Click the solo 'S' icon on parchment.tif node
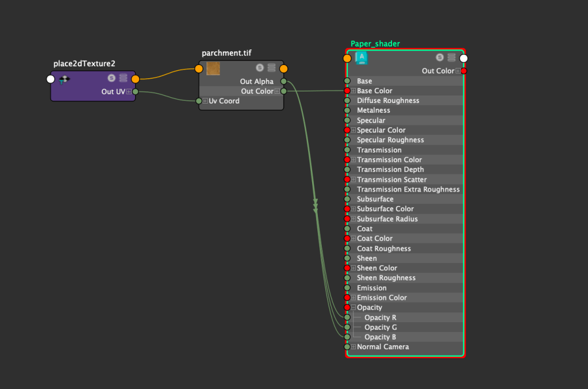The height and width of the screenshot is (389, 588). (x=260, y=68)
